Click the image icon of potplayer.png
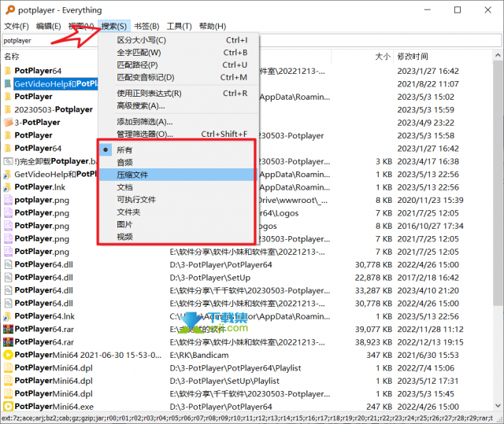504x424 pixels. click(8, 200)
